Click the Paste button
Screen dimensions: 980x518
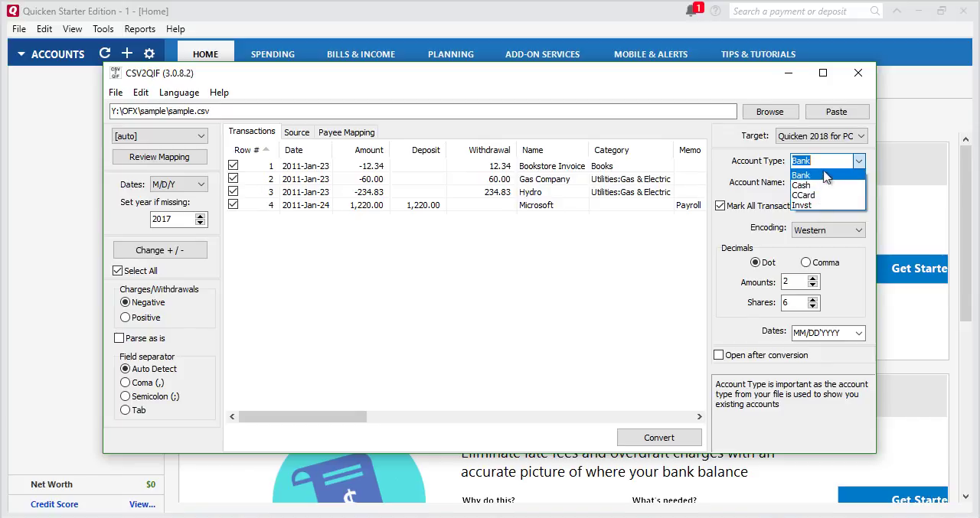(837, 112)
